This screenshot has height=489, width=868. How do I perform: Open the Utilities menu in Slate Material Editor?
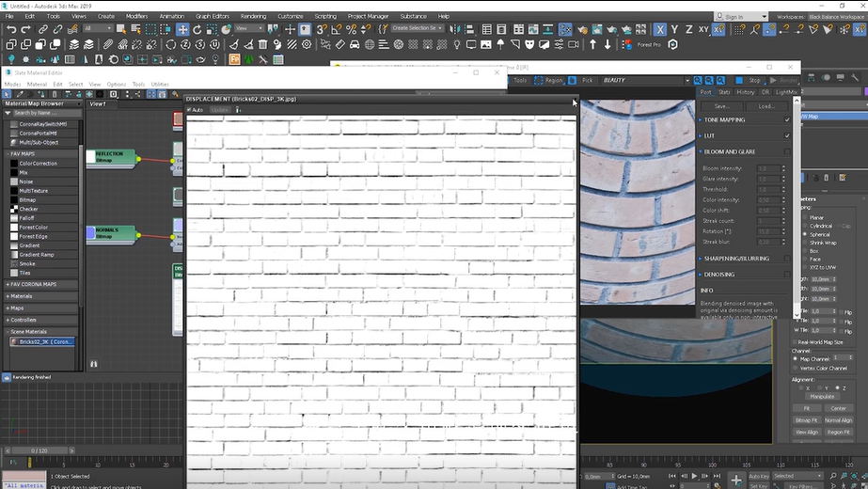pyautogui.click(x=160, y=85)
